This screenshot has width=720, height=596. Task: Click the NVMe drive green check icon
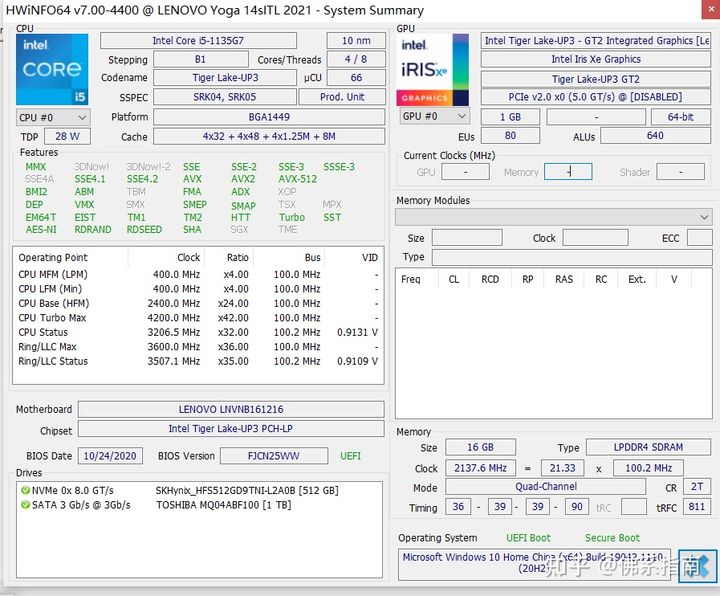pyautogui.click(x=26, y=491)
